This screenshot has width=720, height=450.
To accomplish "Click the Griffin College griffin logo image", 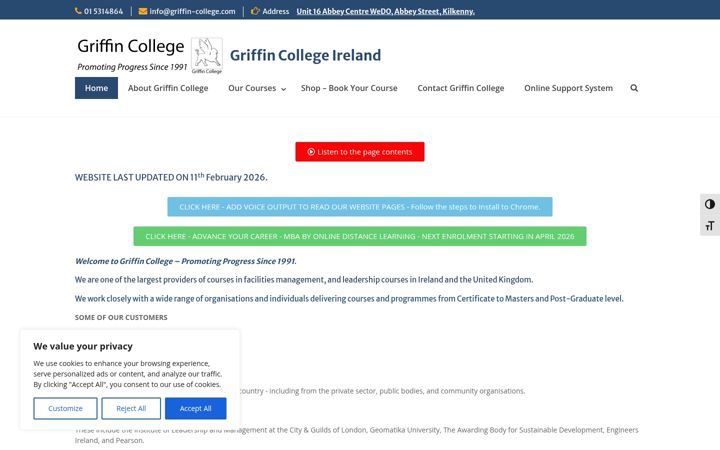I will (x=207, y=56).
